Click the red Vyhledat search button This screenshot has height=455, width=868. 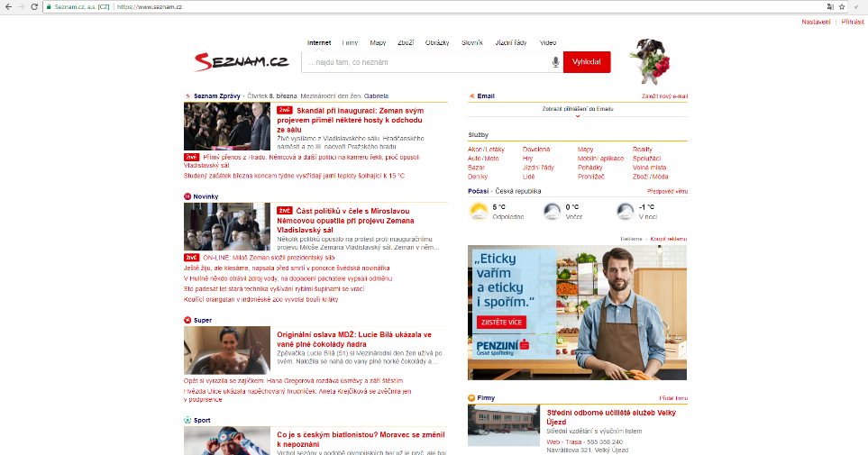587,62
